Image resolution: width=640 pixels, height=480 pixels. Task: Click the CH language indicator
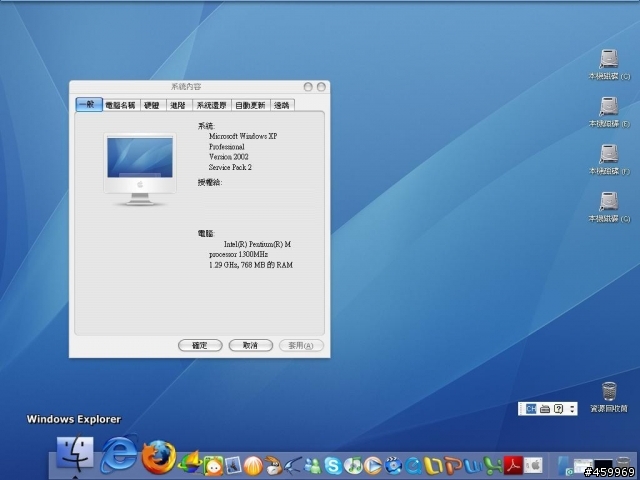[x=531, y=409]
